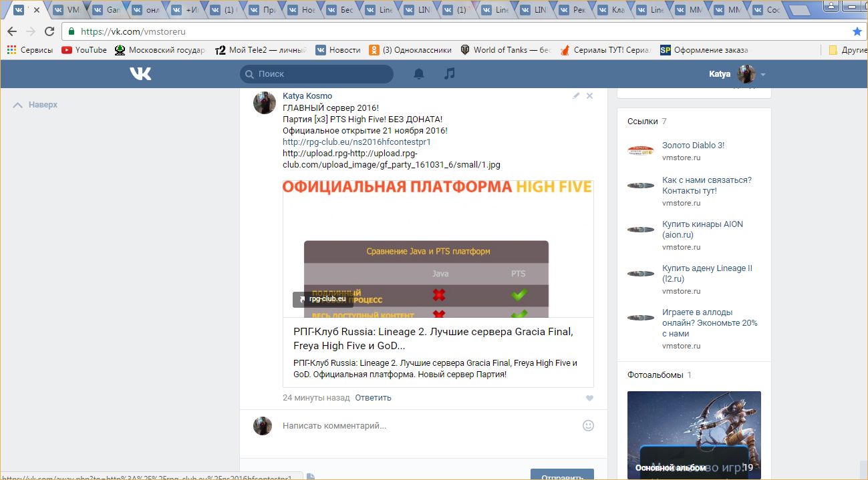Switch to the "Бес" browser tab
Image resolution: width=868 pixels, height=480 pixels.
pyautogui.click(x=340, y=11)
